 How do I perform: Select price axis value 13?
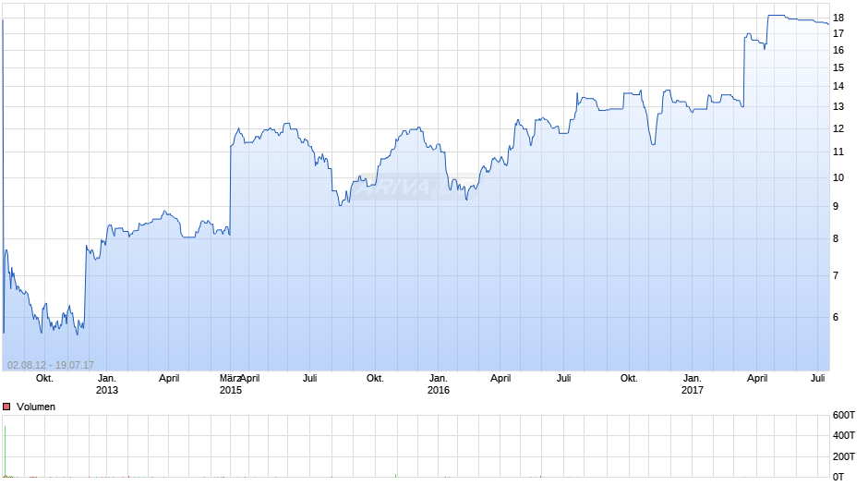coord(838,106)
